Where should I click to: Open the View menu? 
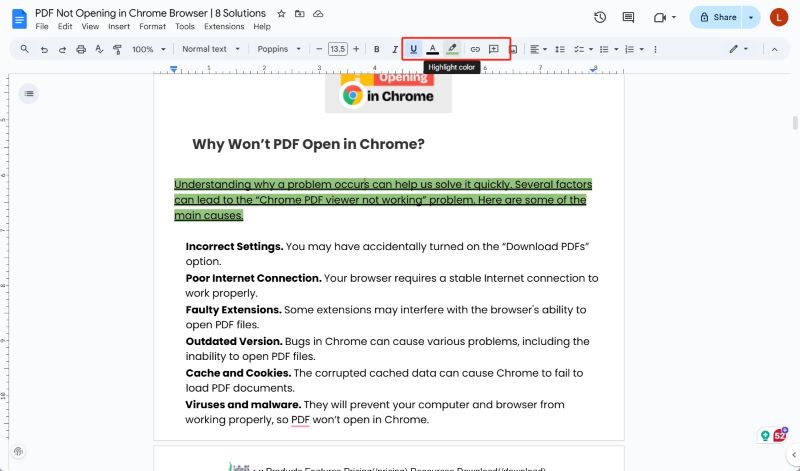(x=90, y=27)
